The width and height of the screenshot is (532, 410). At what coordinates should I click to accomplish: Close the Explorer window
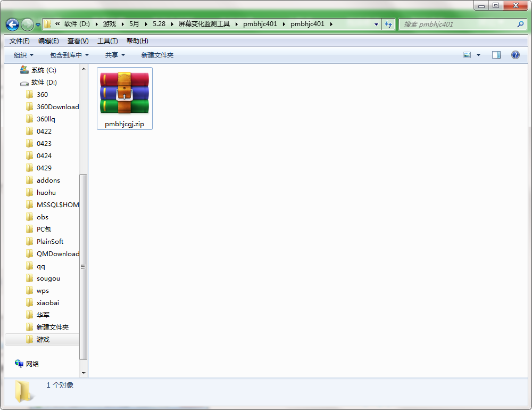click(516, 5)
